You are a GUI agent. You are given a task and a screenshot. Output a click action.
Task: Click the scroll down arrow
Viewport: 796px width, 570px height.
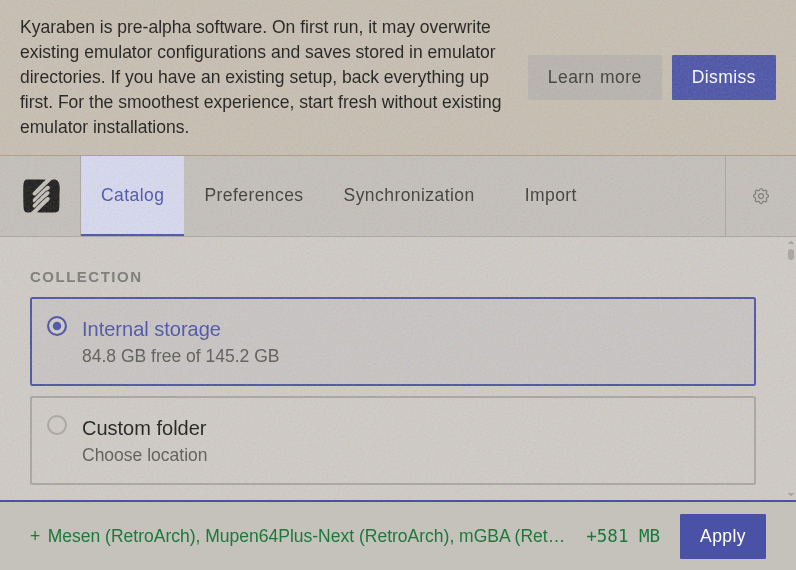[x=790, y=494]
